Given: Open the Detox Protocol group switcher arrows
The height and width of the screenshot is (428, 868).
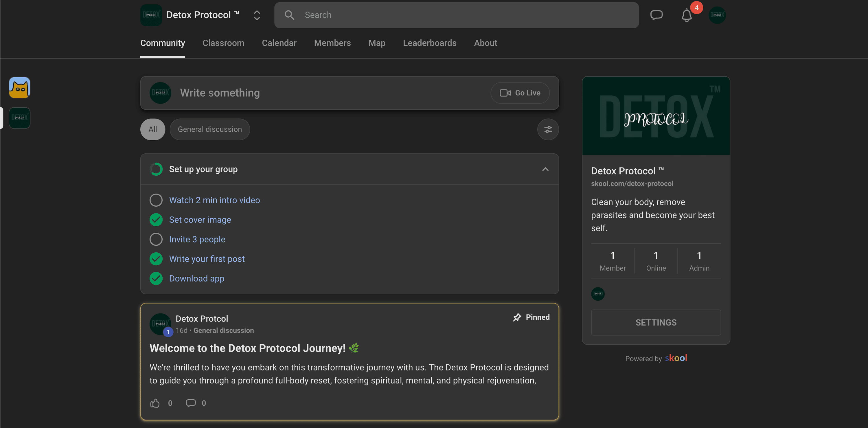Looking at the screenshot, I should [257, 15].
